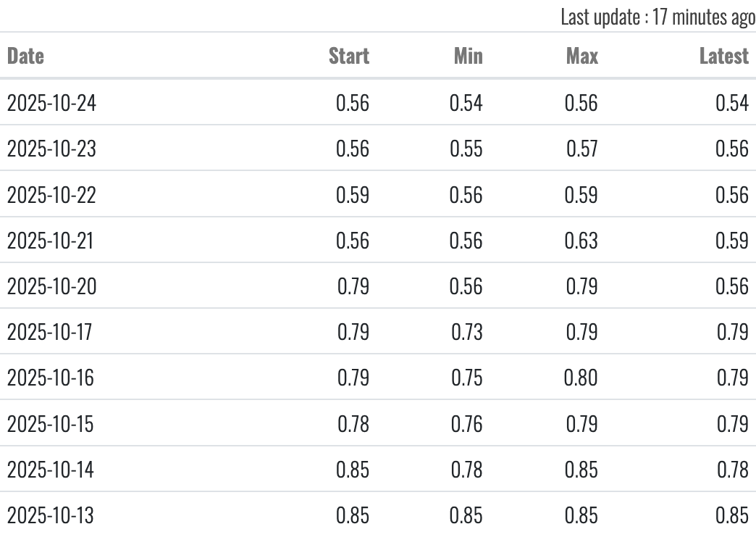
Task: Sort by the Start column header
Action: click(348, 56)
